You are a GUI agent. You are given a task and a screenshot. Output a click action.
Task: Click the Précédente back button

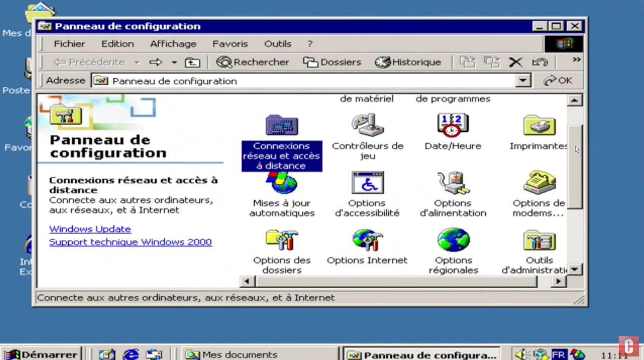(89, 62)
